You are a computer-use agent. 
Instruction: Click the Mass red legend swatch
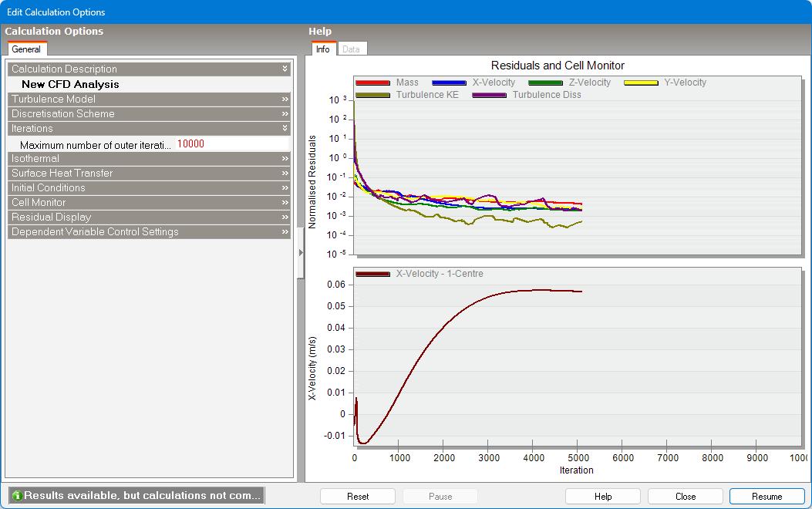point(372,83)
